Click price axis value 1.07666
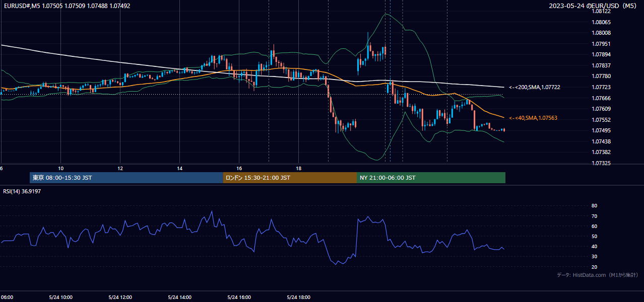644x302 pixels. tap(601, 98)
